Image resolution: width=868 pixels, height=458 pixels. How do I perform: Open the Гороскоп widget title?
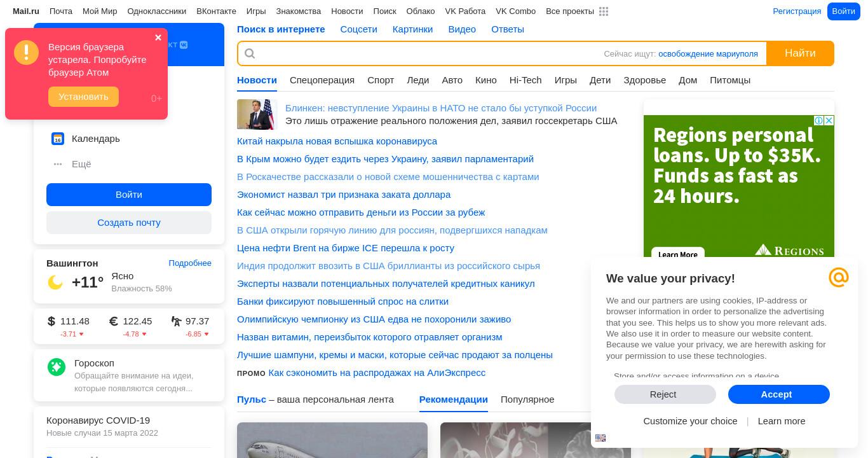[x=94, y=363]
